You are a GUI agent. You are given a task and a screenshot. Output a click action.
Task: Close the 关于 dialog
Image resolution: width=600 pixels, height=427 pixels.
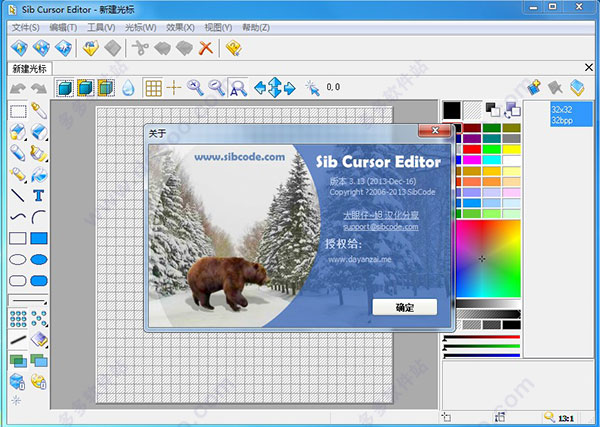435,130
